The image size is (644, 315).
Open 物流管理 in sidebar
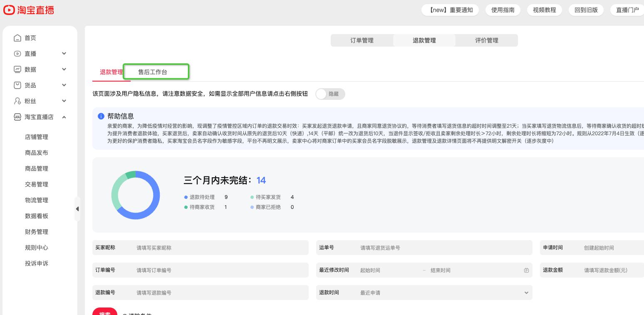pos(37,200)
